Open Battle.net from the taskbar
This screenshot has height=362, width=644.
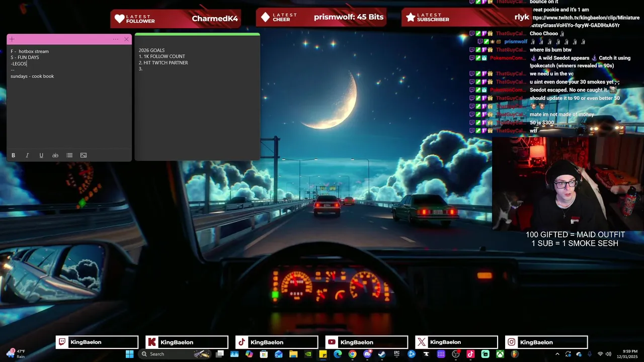click(x=411, y=354)
